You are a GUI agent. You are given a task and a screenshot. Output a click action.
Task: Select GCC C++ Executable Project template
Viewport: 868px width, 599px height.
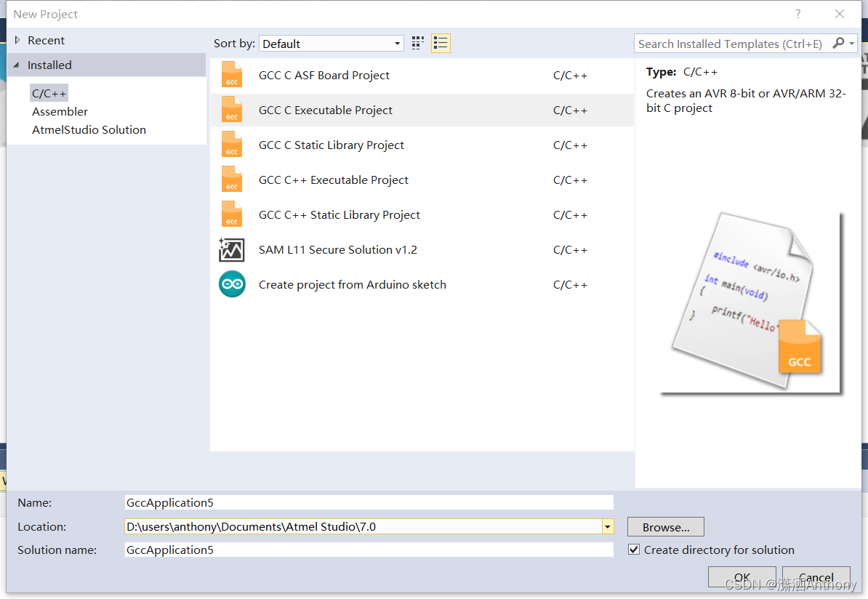[x=422, y=180]
